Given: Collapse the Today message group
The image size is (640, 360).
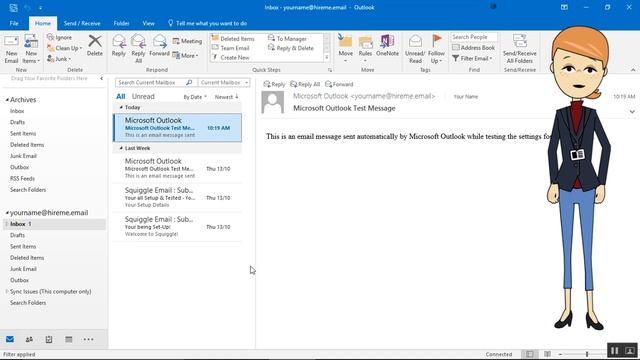Looking at the screenshot, I should pyautogui.click(x=121, y=107).
